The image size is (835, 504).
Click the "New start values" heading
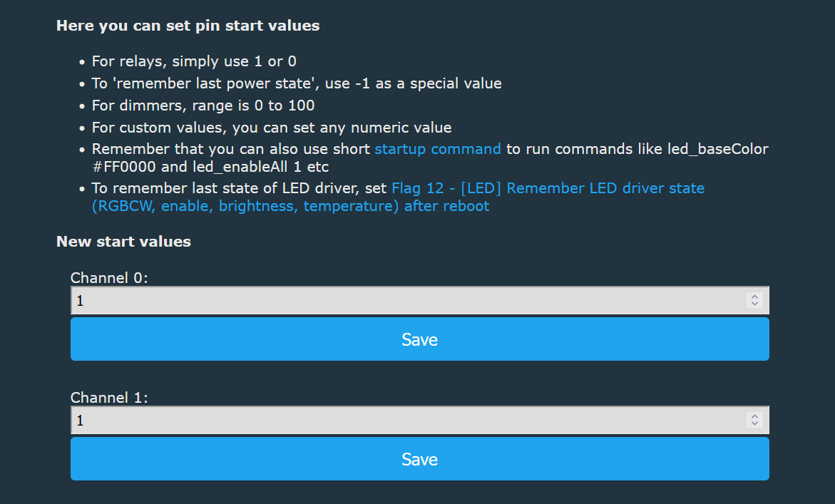pos(123,242)
